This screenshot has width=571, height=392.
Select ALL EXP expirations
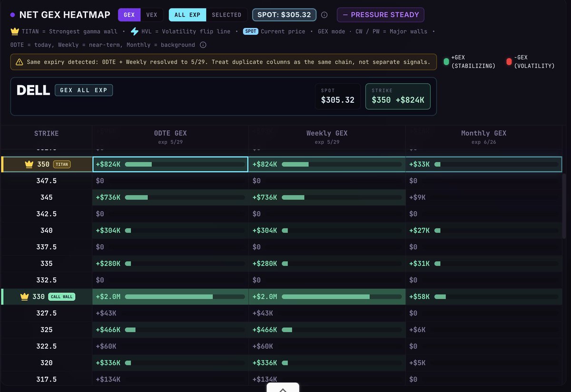187,15
